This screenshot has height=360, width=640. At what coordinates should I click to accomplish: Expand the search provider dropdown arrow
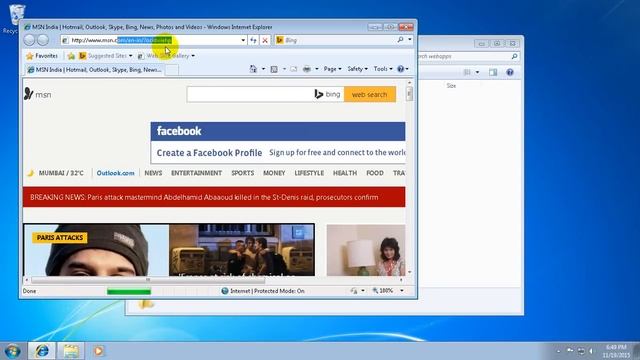click(x=410, y=40)
